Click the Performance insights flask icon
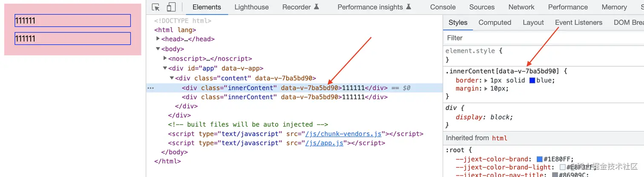Screen dimensions: 644x177 [408, 7]
